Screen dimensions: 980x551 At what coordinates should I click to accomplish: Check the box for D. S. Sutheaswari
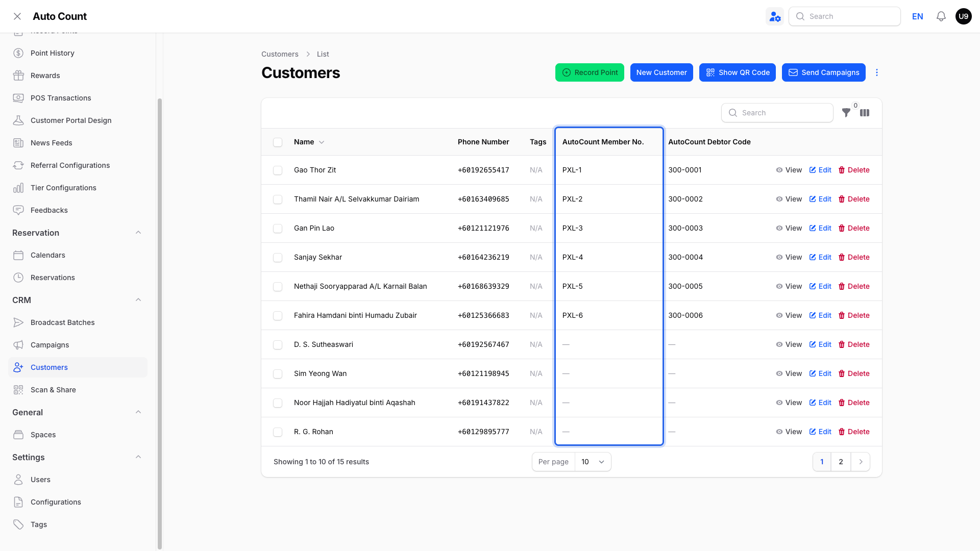pos(278,345)
